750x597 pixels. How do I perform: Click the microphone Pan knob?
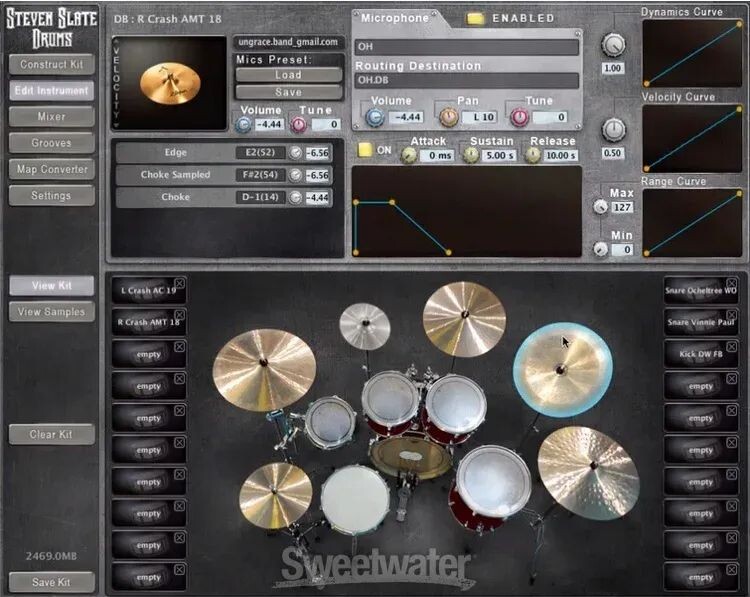[448, 117]
